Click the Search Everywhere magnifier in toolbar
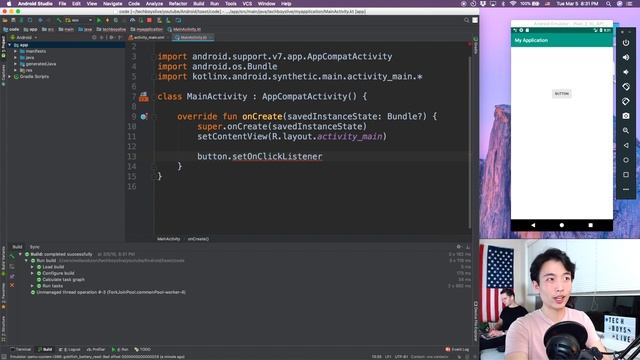640x360 pixels. click(x=467, y=20)
